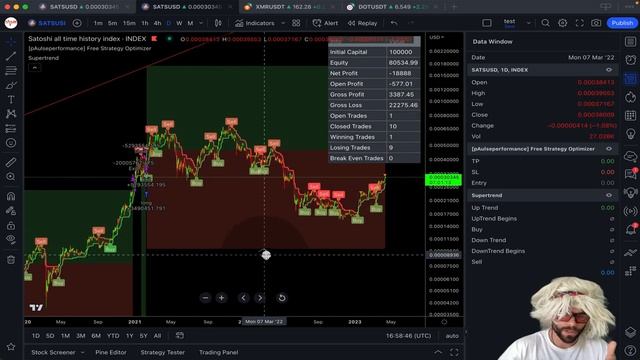Toggle lock all drawing tools
The width and height of the screenshot is (640, 360).
(11, 225)
